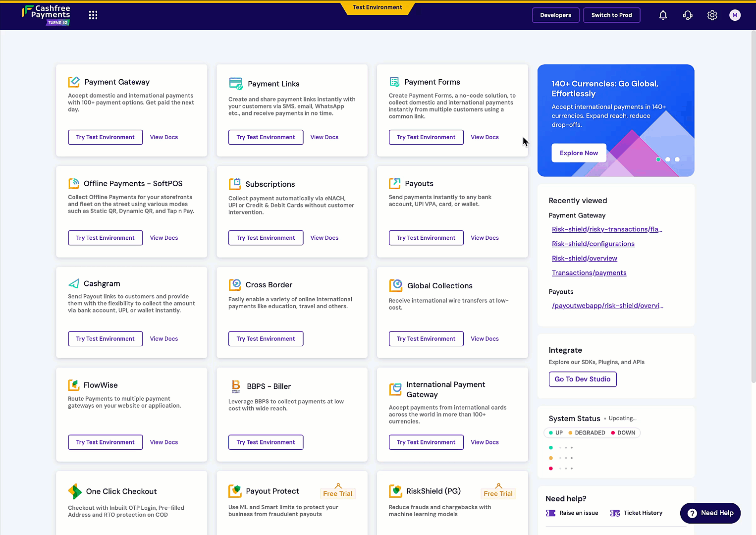This screenshot has width=756, height=535.
Task: Open payoutwebapp/risk-shield/overview link
Action: click(607, 306)
